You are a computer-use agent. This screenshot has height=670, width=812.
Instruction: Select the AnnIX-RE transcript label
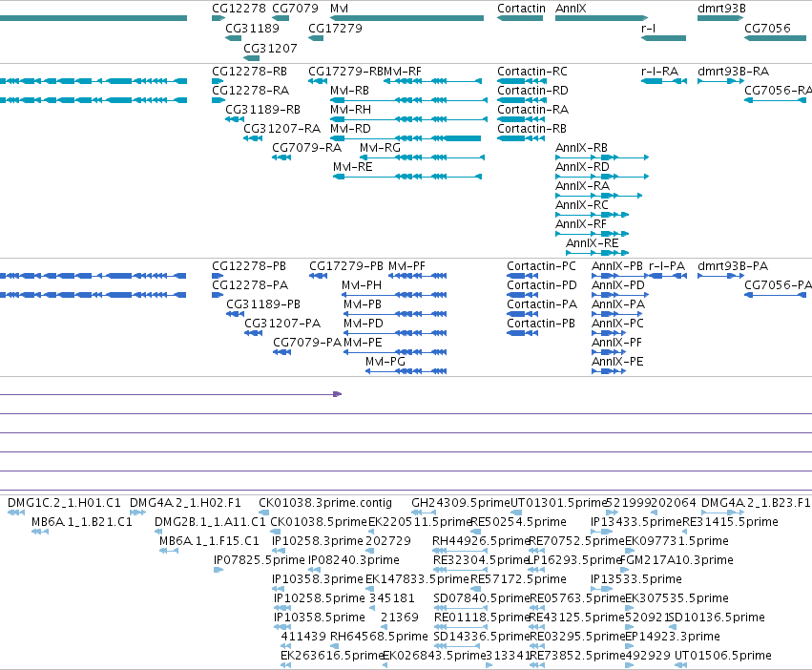point(592,243)
